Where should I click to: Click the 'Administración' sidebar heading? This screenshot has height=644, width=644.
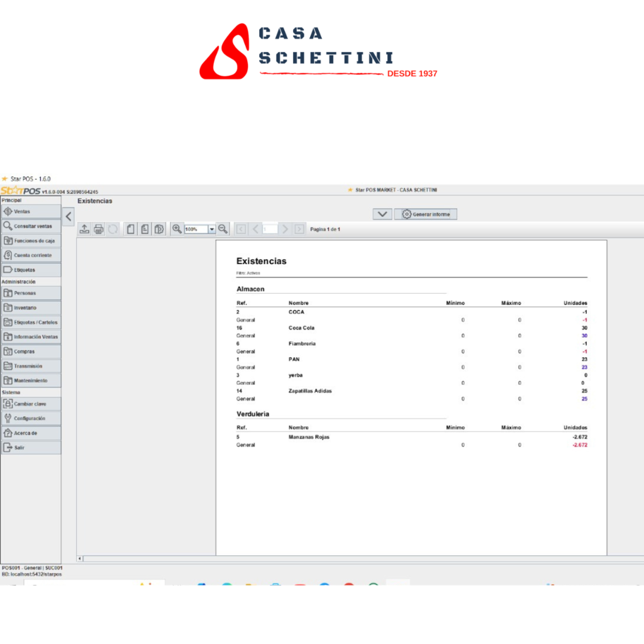(x=18, y=282)
